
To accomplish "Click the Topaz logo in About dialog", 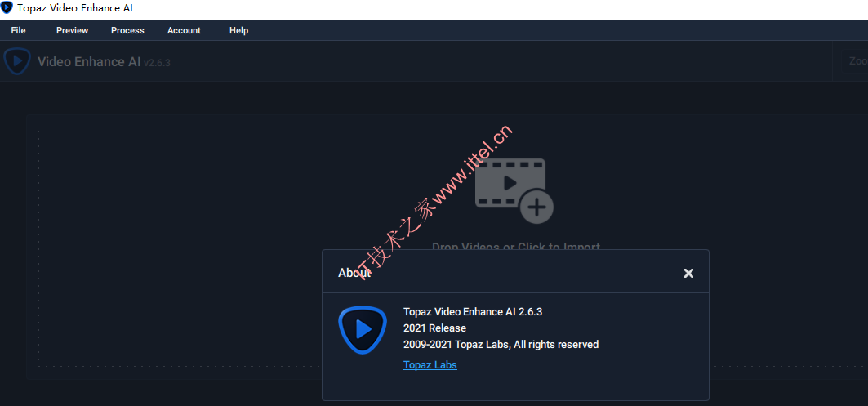I will pos(362,329).
